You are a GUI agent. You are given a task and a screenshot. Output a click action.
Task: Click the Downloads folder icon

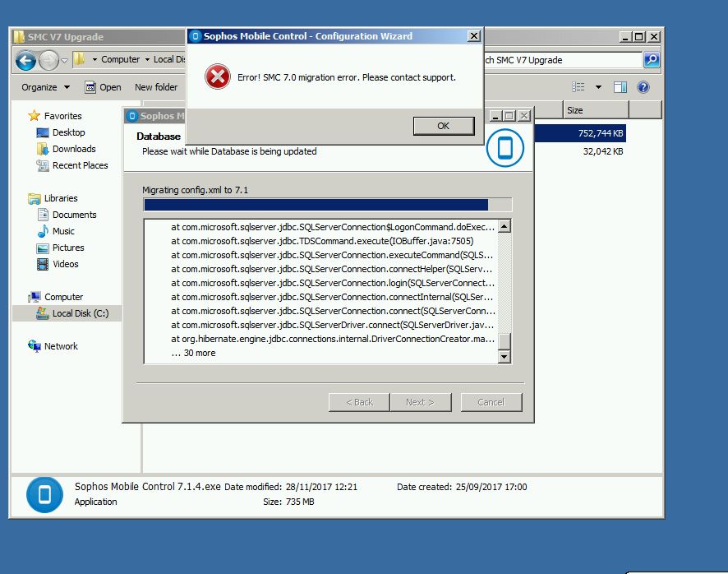[x=43, y=149]
